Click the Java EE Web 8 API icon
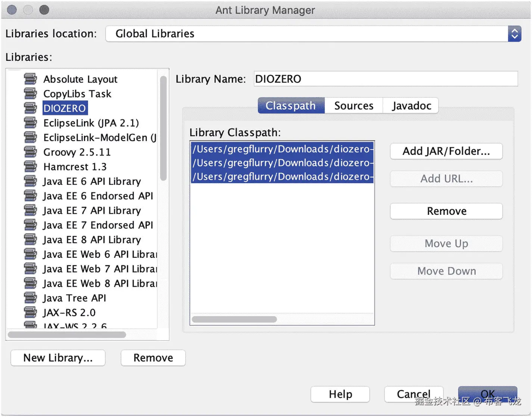 pos(30,283)
